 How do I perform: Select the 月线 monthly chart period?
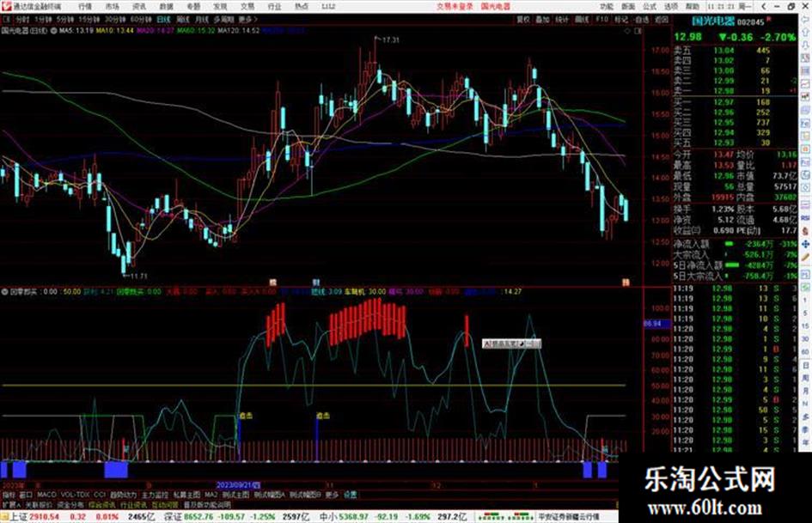coord(201,19)
